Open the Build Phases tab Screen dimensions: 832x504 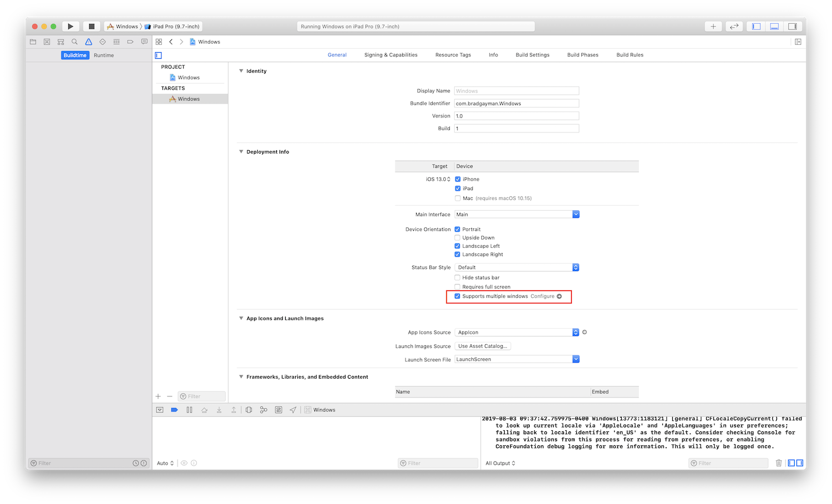[x=583, y=55]
